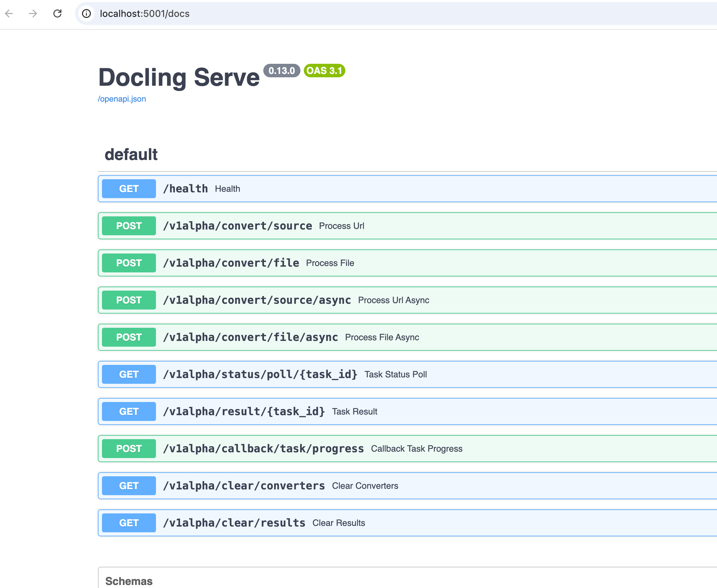The width and height of the screenshot is (717, 588).
Task: Click the browser forward arrow
Action: [33, 14]
